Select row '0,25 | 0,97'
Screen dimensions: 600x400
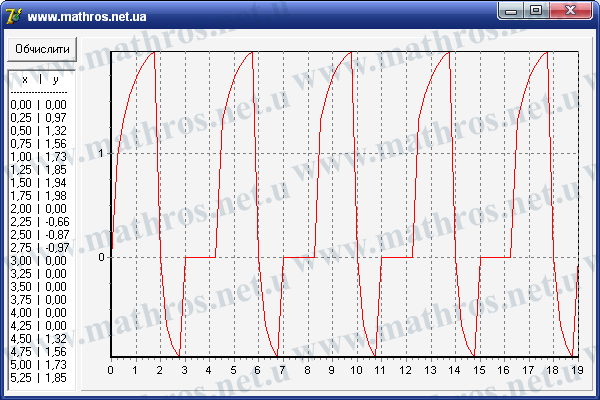[x=39, y=118]
